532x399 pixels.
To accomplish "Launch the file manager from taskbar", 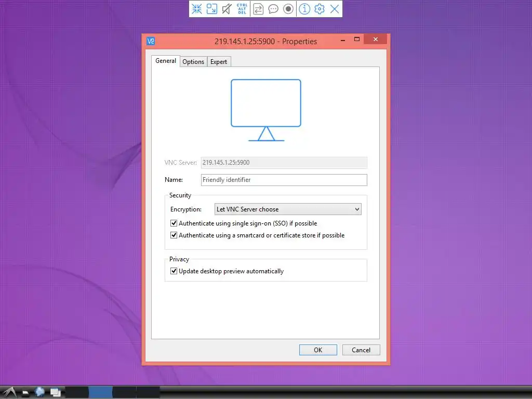I will tap(25, 393).
